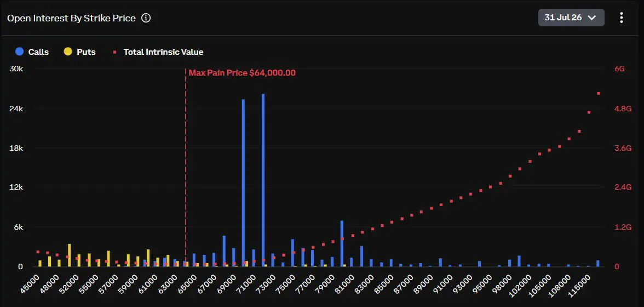Click the Max Pain Price $64,000.00 label
The width and height of the screenshot is (644, 307).
point(242,73)
